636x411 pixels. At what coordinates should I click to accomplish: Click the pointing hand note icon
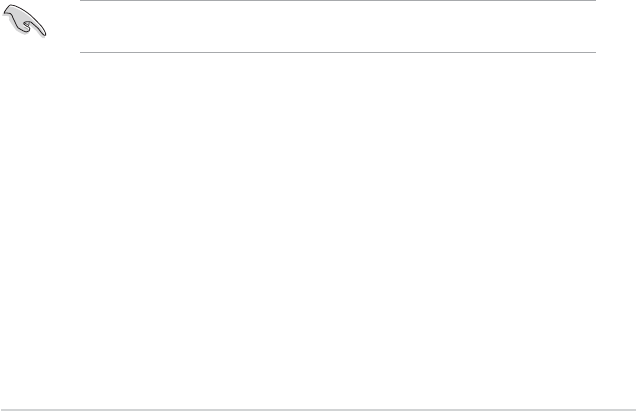pyautogui.click(x=24, y=20)
